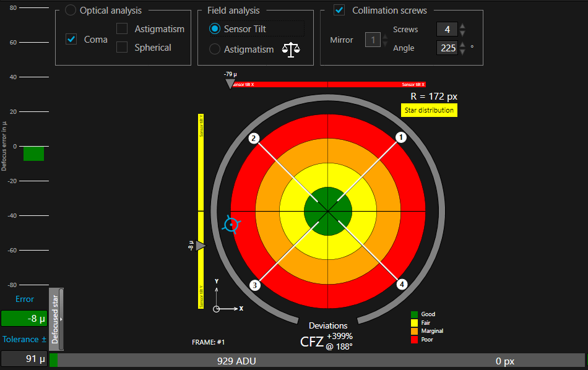Screen dimensions: 588x370
Task: Uncheck the Collimation screws checkbox
Action: (339, 11)
